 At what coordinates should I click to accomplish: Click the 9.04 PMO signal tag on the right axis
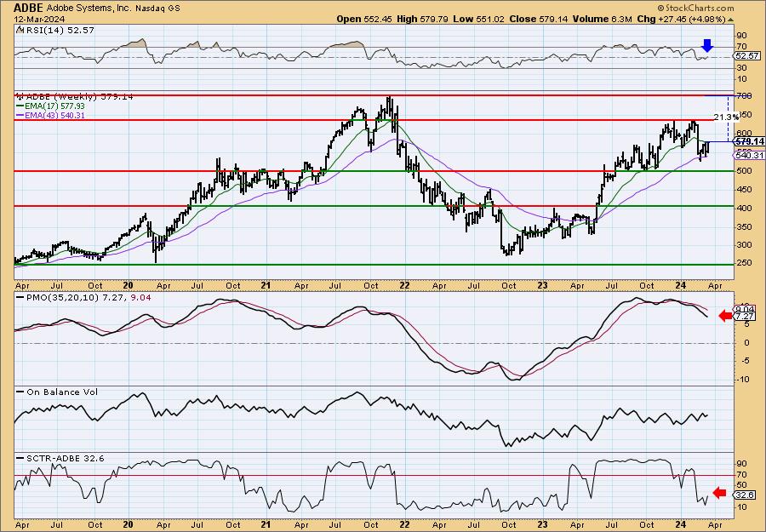745,309
